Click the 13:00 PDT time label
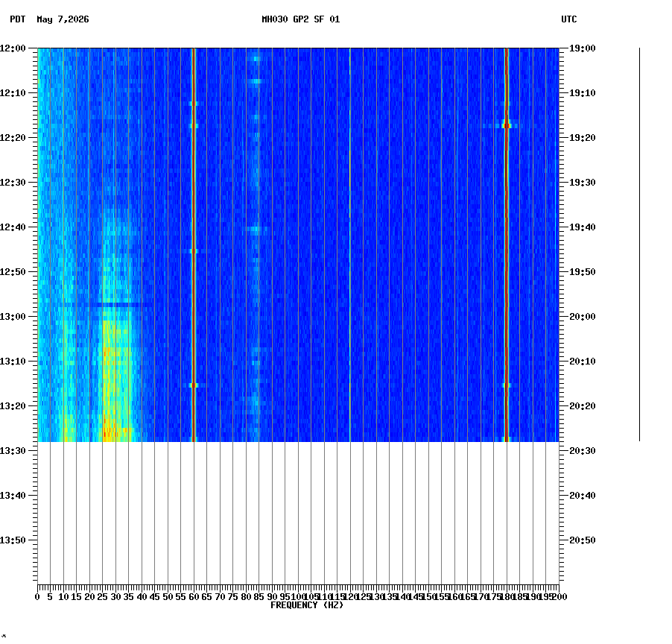This screenshot has width=672, height=644. click(13, 317)
